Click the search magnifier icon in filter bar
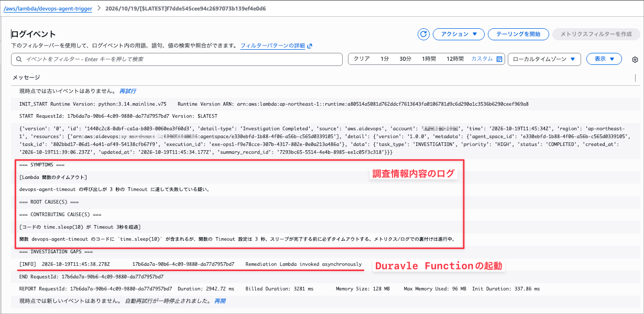644x314 pixels. 19,59
